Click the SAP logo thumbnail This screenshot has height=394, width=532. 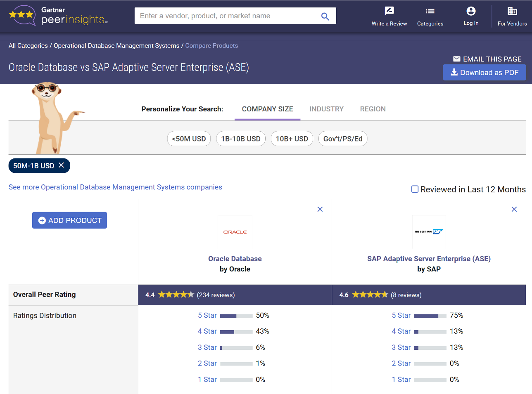click(429, 232)
